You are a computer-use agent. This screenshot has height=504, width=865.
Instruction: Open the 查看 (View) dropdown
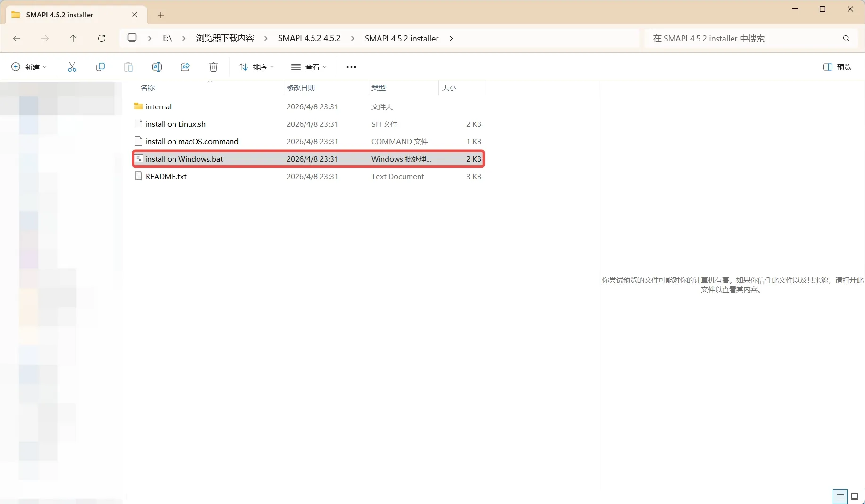click(309, 67)
